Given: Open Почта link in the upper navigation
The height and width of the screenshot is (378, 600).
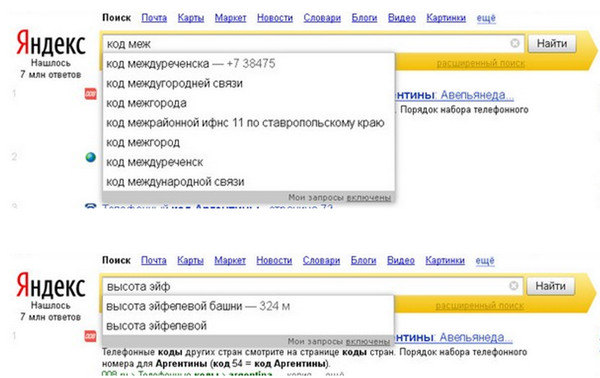Looking at the screenshot, I should pyautogui.click(x=154, y=18).
